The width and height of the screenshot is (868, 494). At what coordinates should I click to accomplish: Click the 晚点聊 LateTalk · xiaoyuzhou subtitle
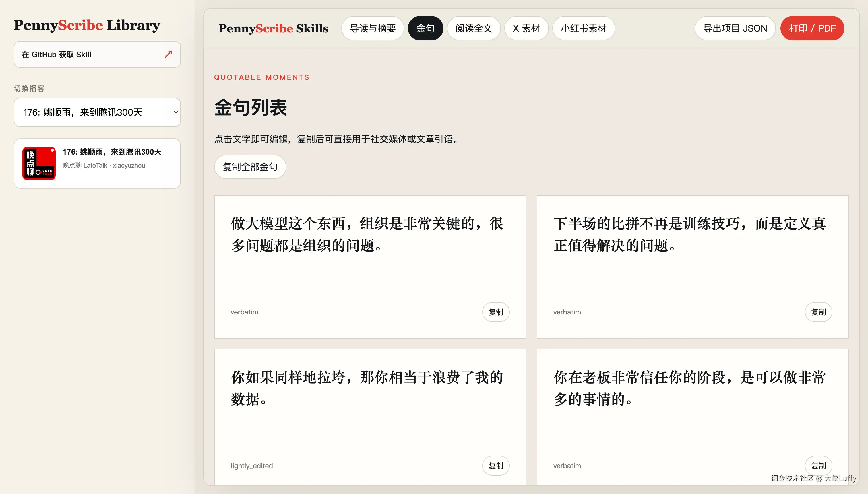click(x=104, y=165)
